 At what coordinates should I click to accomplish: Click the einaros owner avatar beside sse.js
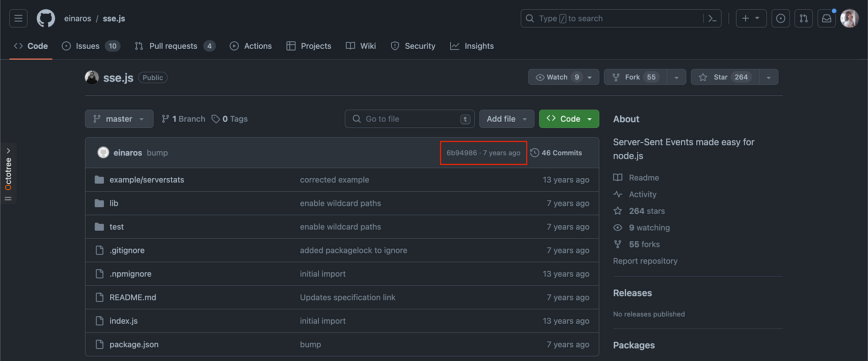(92, 77)
